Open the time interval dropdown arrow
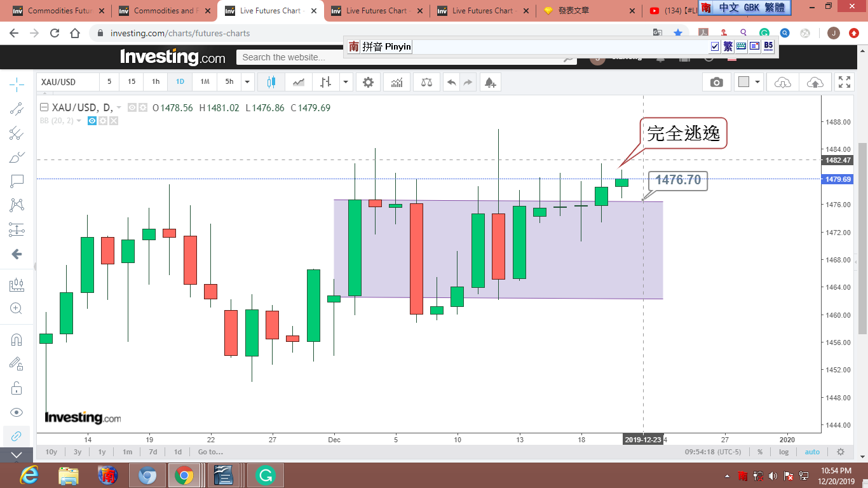This screenshot has width=868, height=488. coord(248,82)
